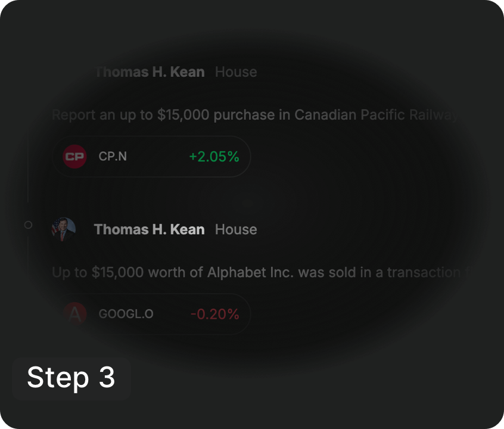
Task: Click the timeline marker dot on the left edge
Action: [x=28, y=225]
